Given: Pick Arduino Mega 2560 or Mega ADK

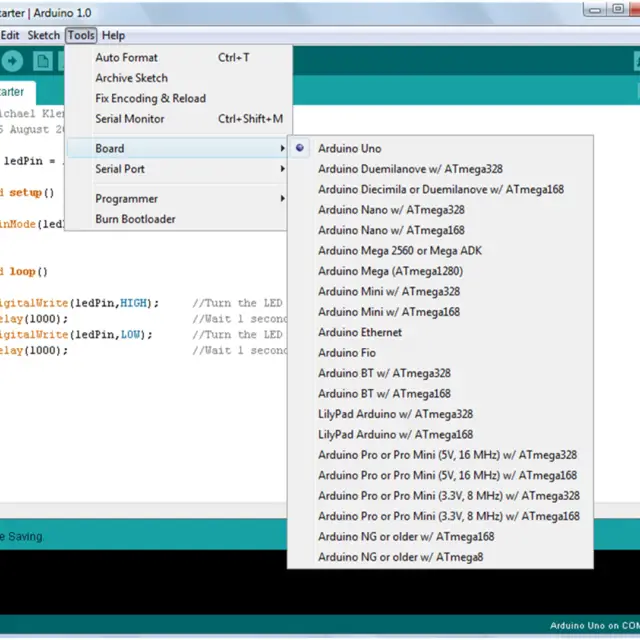Looking at the screenshot, I should (x=399, y=251).
